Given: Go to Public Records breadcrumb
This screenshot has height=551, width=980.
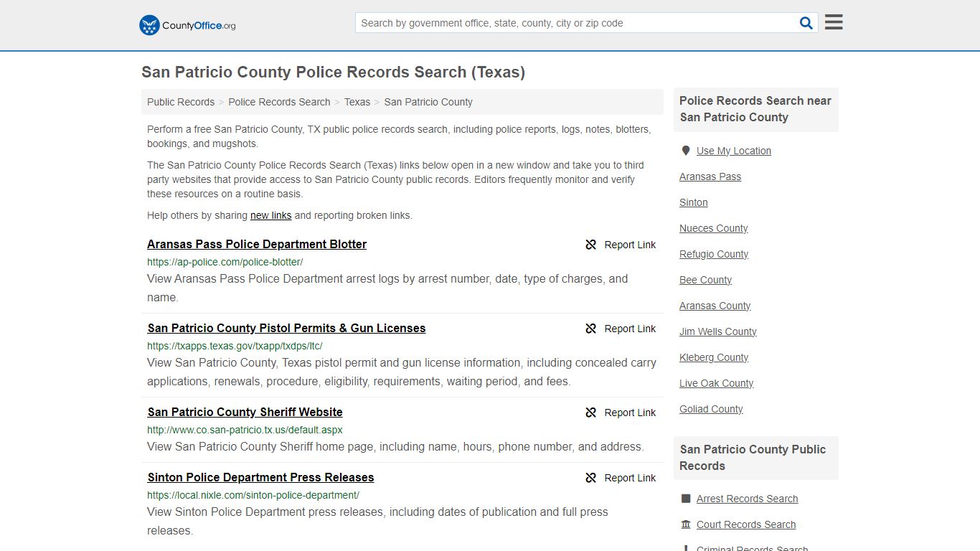Looking at the screenshot, I should tap(181, 102).
